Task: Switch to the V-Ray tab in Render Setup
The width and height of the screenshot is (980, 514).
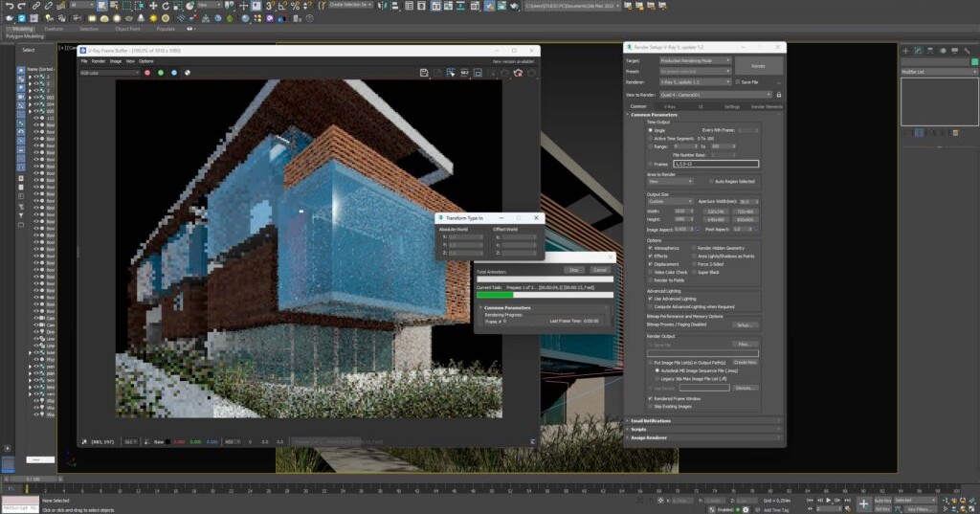Action: pos(670,107)
